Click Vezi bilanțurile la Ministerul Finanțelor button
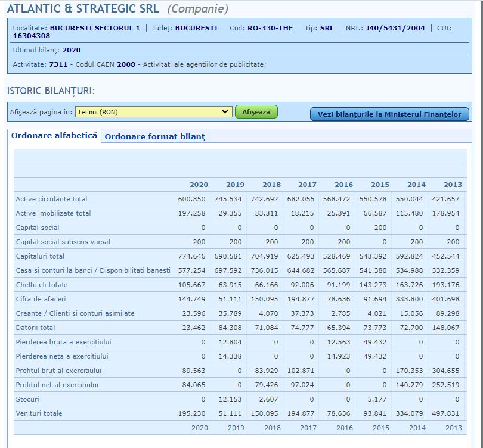The width and height of the screenshot is (483, 448). click(389, 114)
